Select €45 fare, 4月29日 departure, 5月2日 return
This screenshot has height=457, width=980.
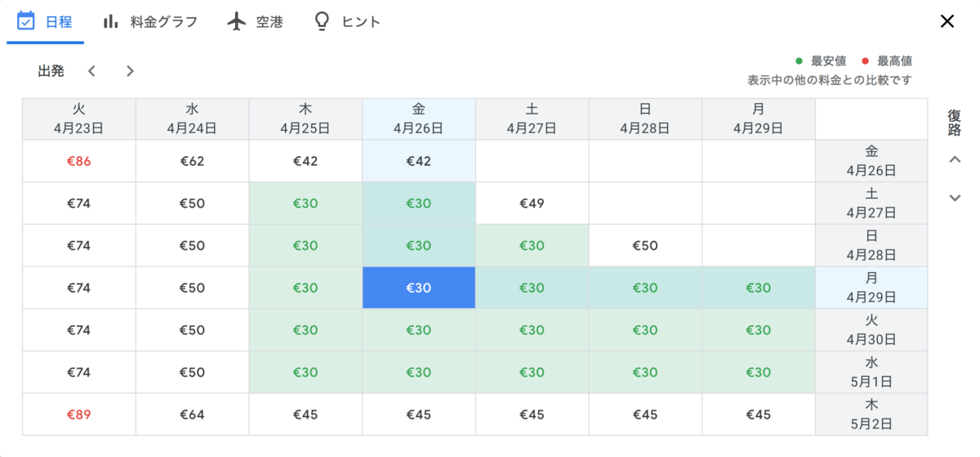point(759,414)
